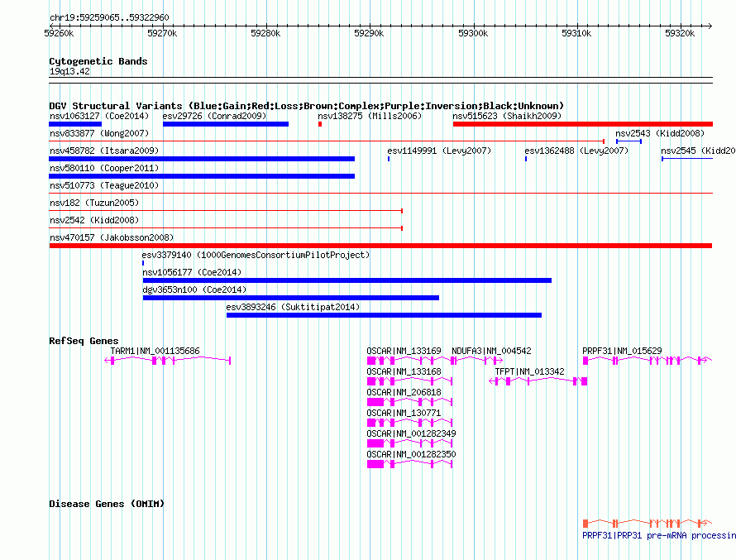Click the esv1362488 (Levy2007) marker

[x=526, y=159]
